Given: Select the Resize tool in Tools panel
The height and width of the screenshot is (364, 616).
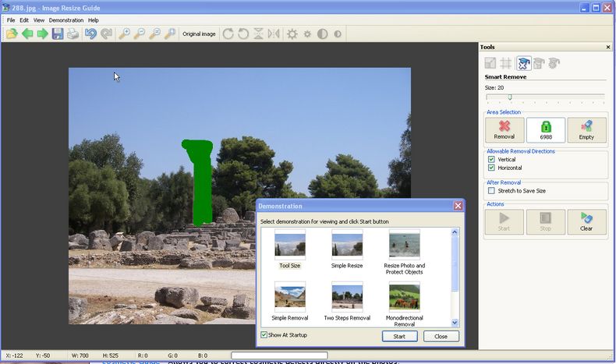Looking at the screenshot, I should point(490,63).
